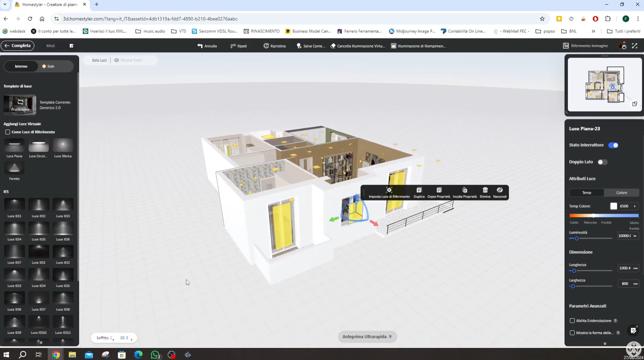Image resolution: width=644 pixels, height=360 pixels.
Task: Check Come Luce di Riferimento checkbox
Action: coord(8,132)
